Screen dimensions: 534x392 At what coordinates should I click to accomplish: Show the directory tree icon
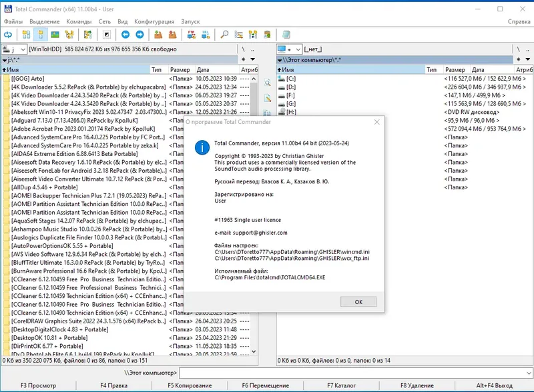click(69, 35)
